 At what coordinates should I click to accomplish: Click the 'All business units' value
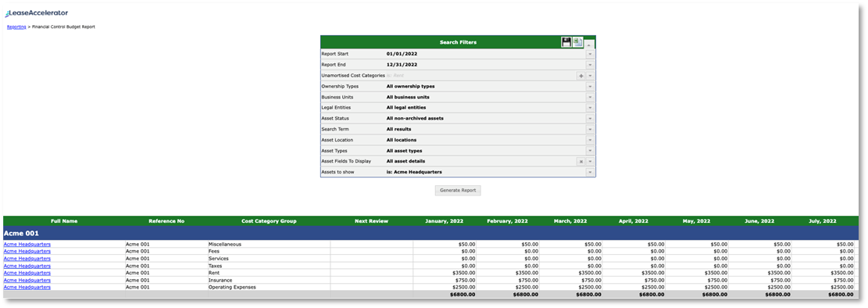coord(408,97)
